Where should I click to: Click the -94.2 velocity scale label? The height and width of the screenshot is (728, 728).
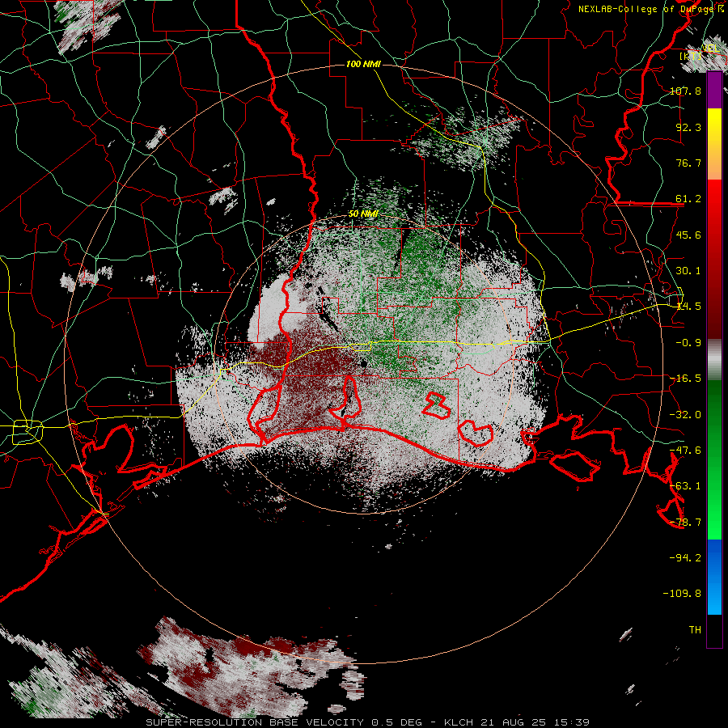pyautogui.click(x=685, y=558)
